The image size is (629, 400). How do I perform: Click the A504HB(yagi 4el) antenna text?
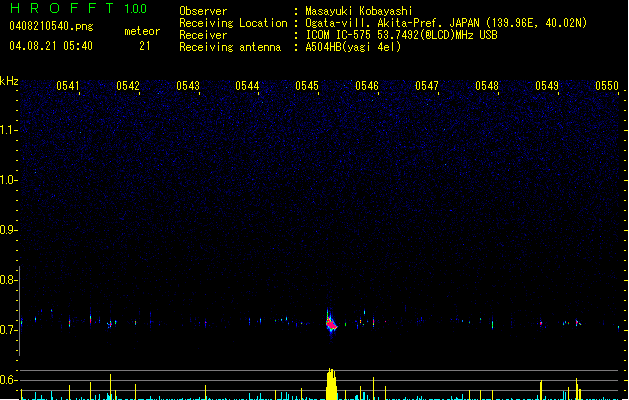point(353,47)
